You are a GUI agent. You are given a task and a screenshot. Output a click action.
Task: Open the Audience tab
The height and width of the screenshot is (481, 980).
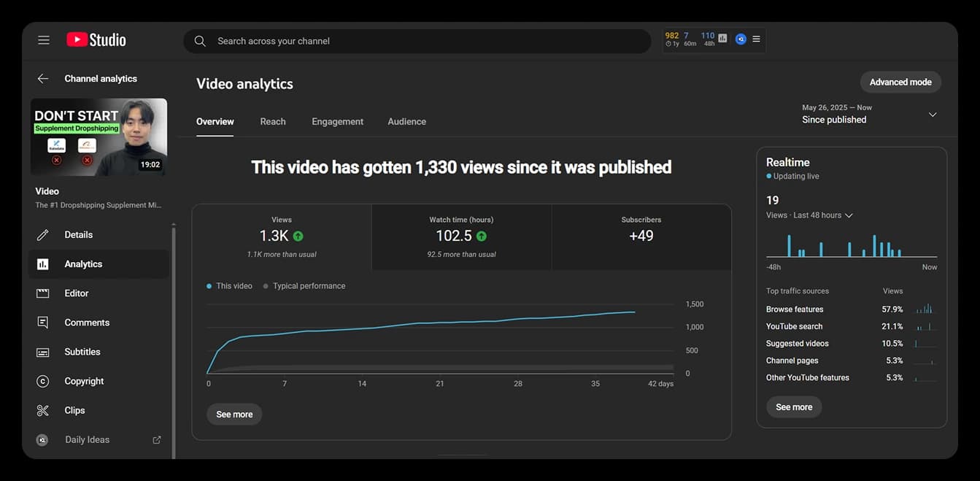click(x=406, y=121)
